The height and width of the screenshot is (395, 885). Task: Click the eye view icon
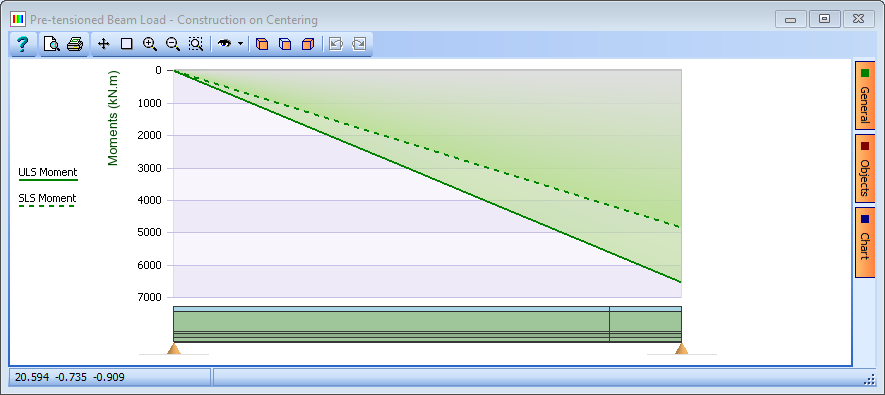[x=225, y=44]
